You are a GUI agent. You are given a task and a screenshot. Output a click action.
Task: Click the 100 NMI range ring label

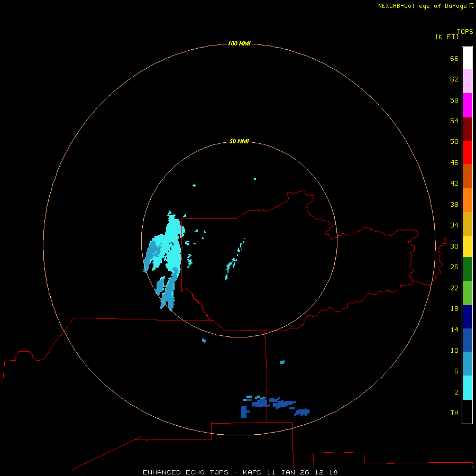239,43
